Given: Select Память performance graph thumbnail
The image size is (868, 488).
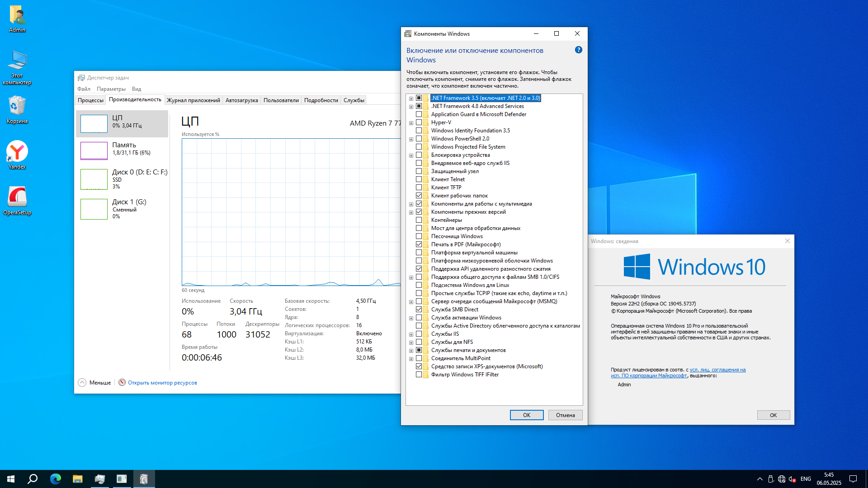Looking at the screenshot, I should click(94, 150).
